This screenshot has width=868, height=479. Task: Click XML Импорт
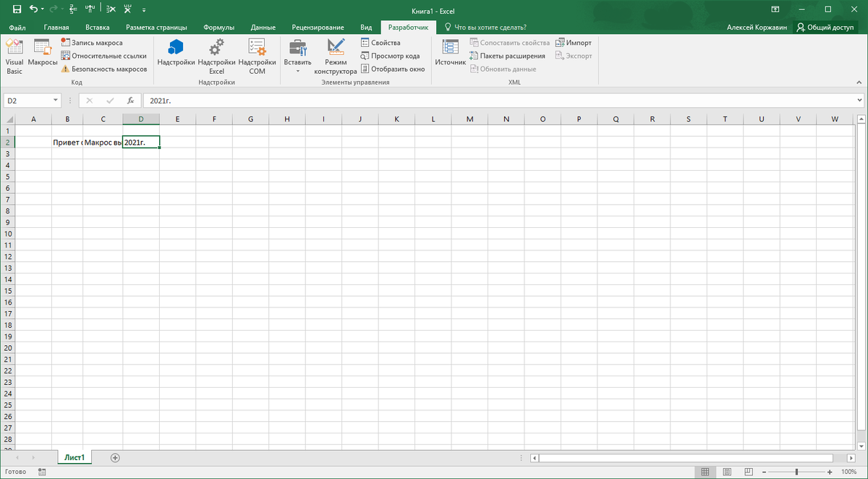coord(573,43)
